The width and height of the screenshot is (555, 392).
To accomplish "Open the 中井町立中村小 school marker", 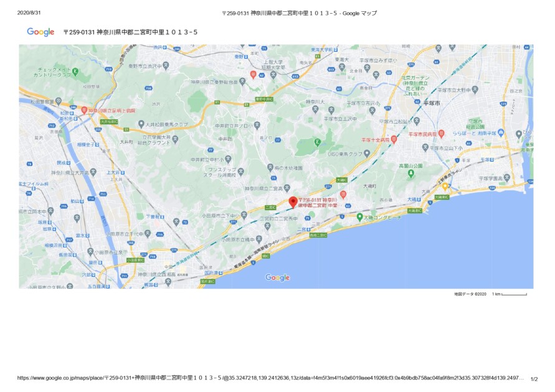I will click(x=229, y=159).
